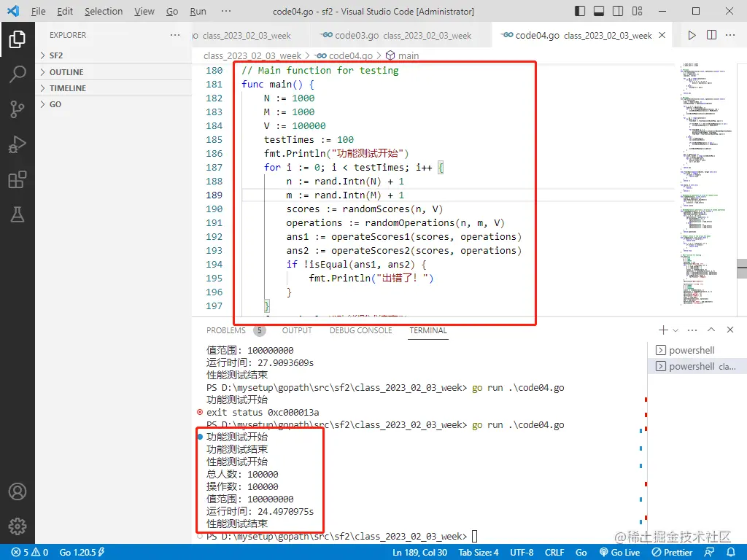Open Customize Layout icon in title bar

637,11
